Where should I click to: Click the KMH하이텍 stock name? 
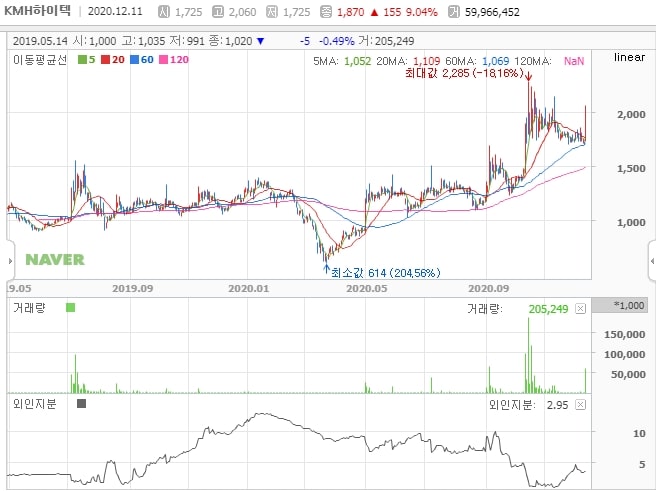coord(38,11)
